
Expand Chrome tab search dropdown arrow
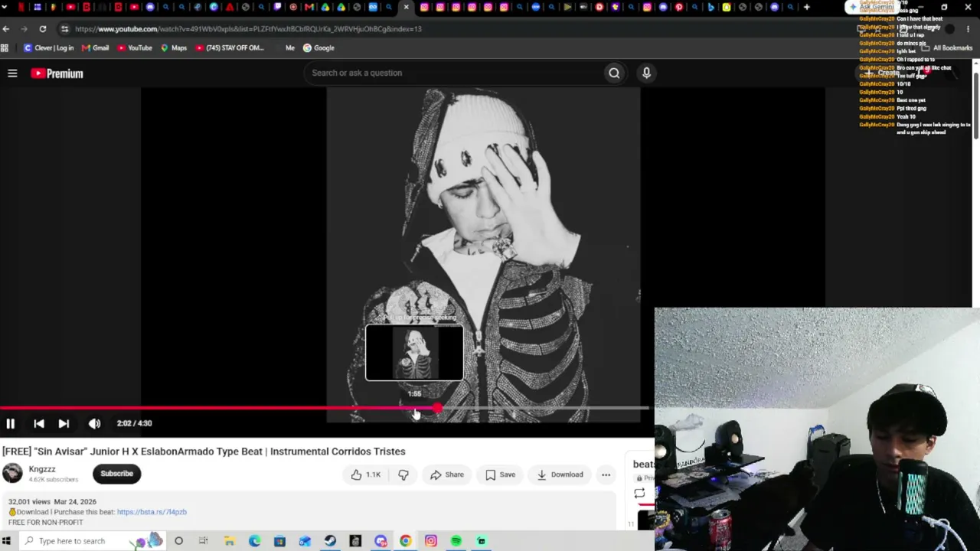pyautogui.click(x=5, y=8)
